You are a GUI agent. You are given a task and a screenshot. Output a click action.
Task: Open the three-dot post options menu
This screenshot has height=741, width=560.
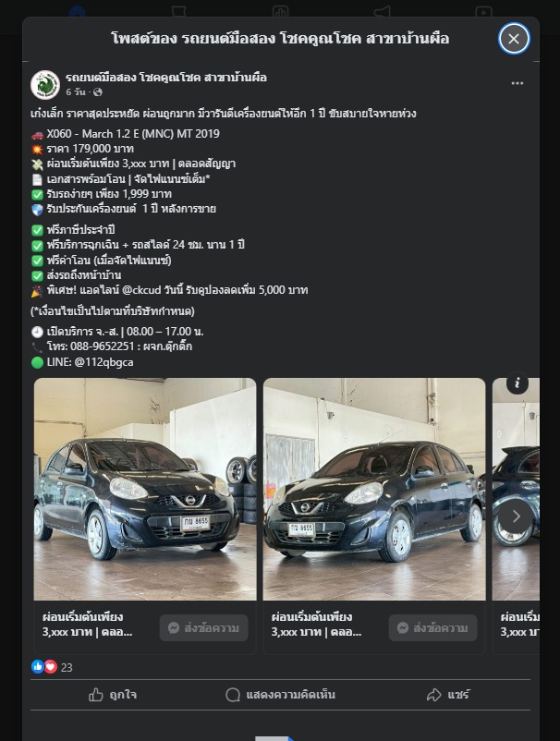point(517,83)
